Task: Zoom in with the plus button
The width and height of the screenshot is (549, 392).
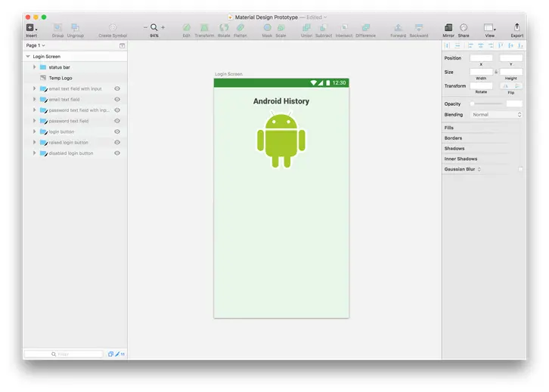Action: click(163, 27)
